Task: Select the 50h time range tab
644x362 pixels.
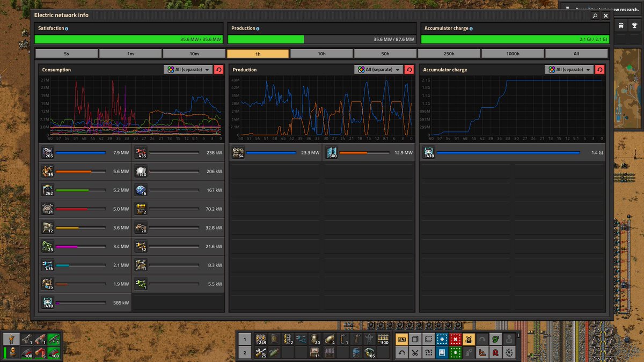Action: click(385, 54)
